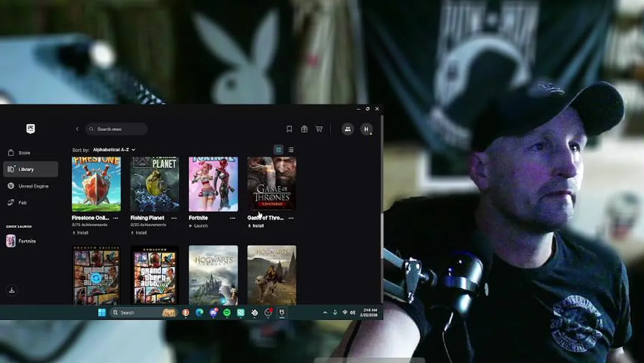Image resolution: width=644 pixels, height=363 pixels.
Task: Launch Fortnite from library
Action: (199, 226)
